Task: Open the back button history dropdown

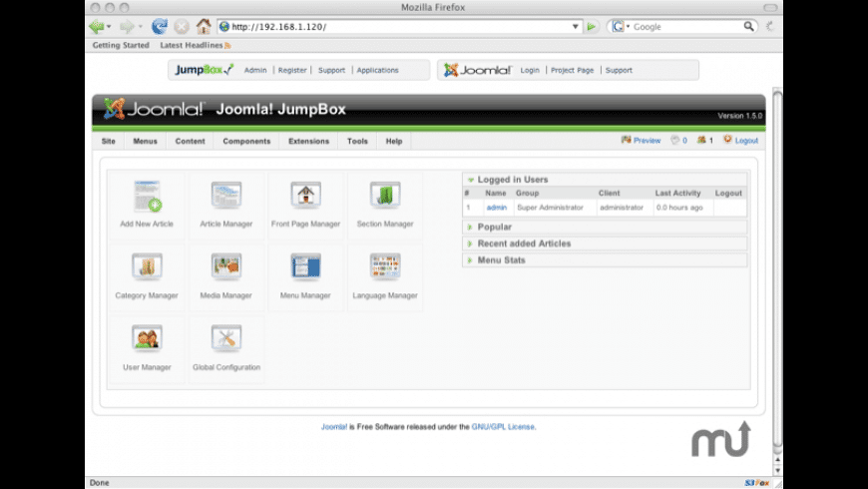Action: [109, 26]
